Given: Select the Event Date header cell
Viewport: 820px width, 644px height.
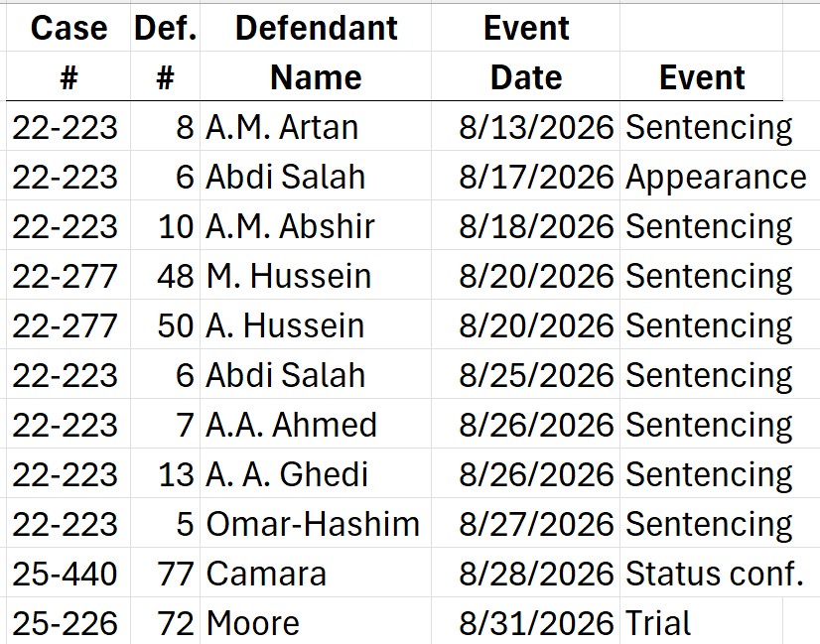Looking at the screenshot, I should coord(525,53).
